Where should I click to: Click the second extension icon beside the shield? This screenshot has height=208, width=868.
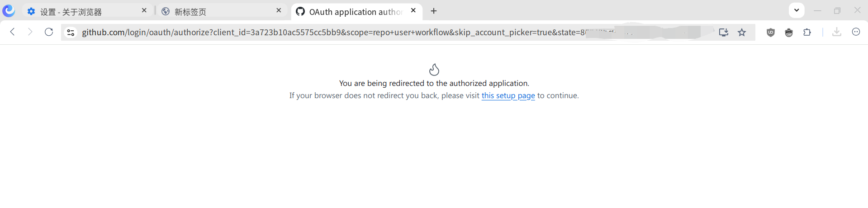pyautogui.click(x=789, y=32)
